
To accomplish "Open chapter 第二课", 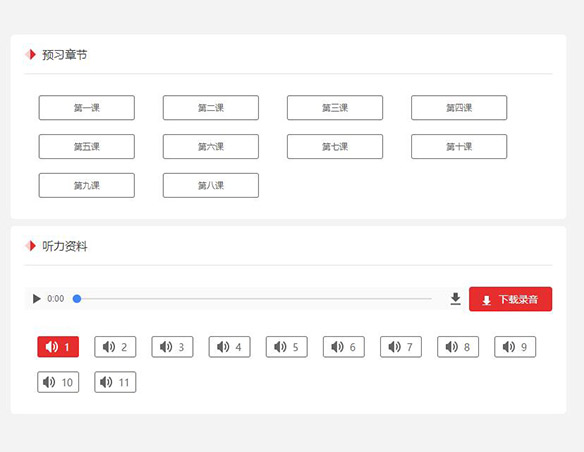I will pos(211,108).
